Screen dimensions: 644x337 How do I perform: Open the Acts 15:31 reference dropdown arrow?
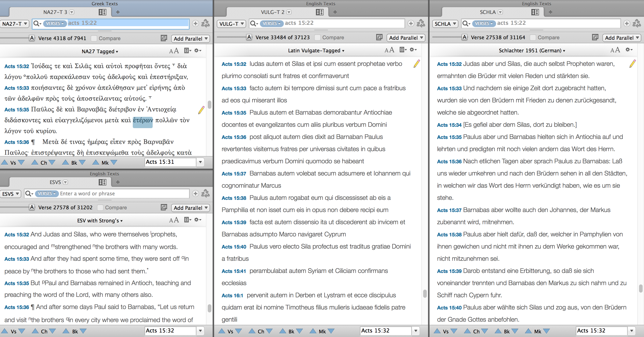[200, 162]
